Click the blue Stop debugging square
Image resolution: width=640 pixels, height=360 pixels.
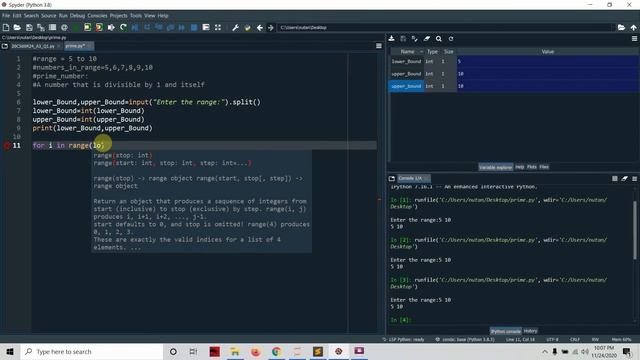pyautogui.click(x=194, y=27)
